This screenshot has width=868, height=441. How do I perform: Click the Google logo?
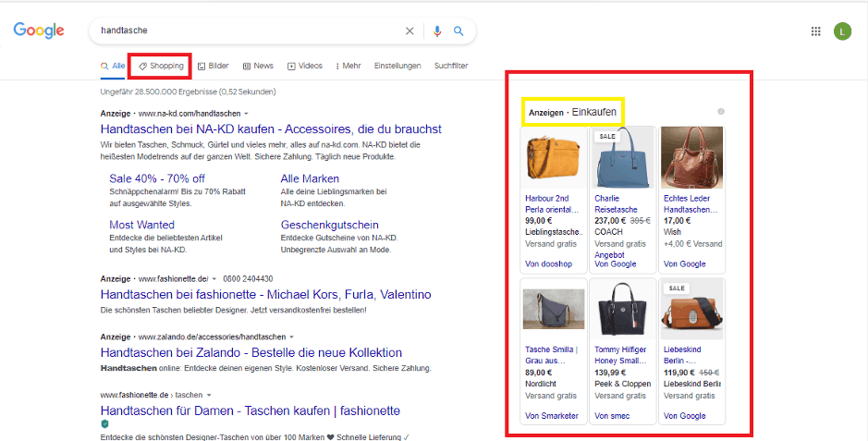[39, 31]
